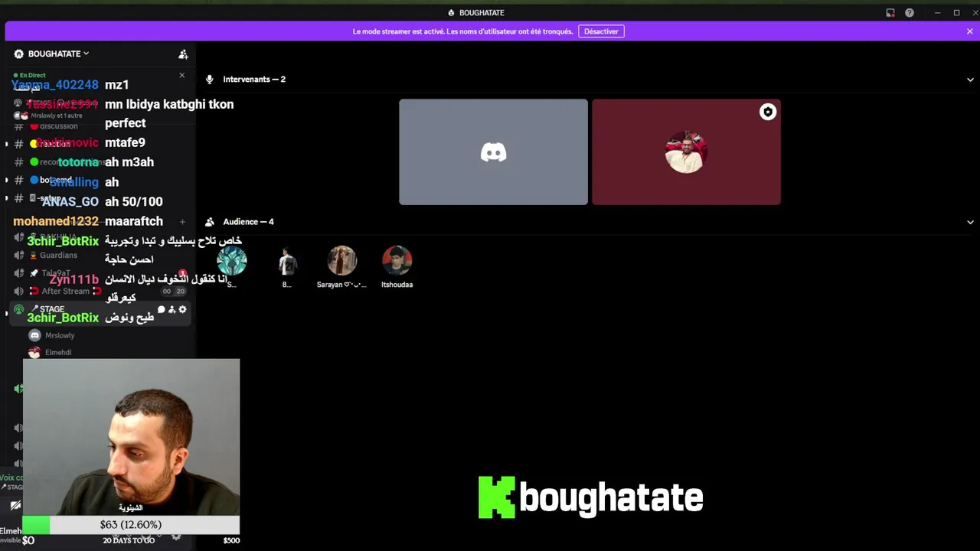Collapse the Intervenants section chevron
980x551 pixels.
(970, 80)
